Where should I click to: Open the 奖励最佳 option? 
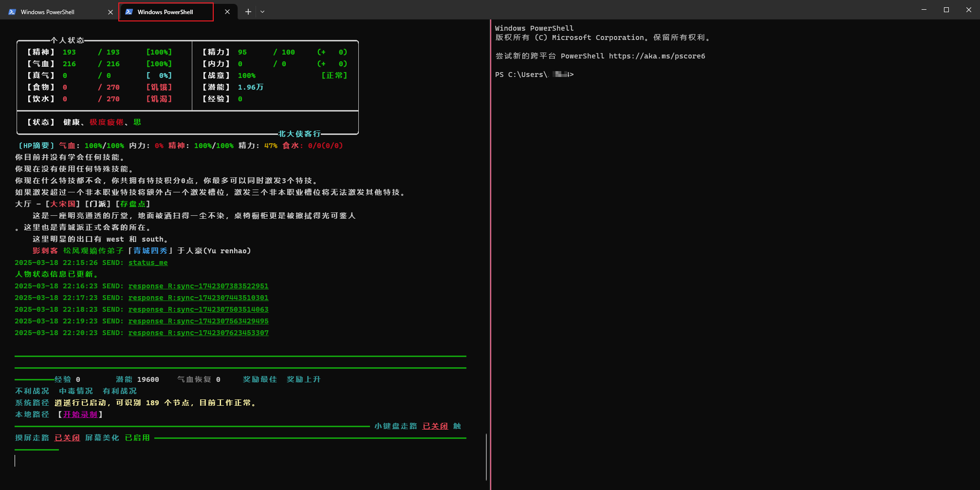[x=260, y=379]
